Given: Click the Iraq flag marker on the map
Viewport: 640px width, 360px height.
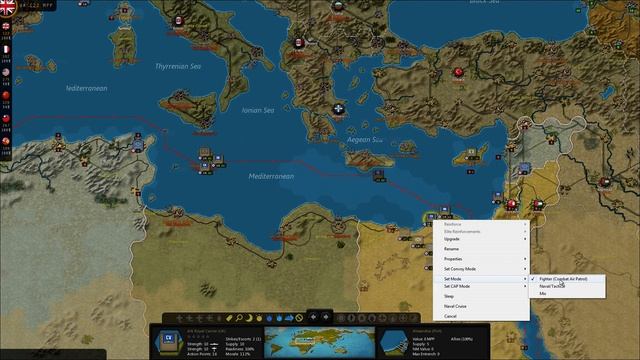Looking at the screenshot, I should coord(604,182).
